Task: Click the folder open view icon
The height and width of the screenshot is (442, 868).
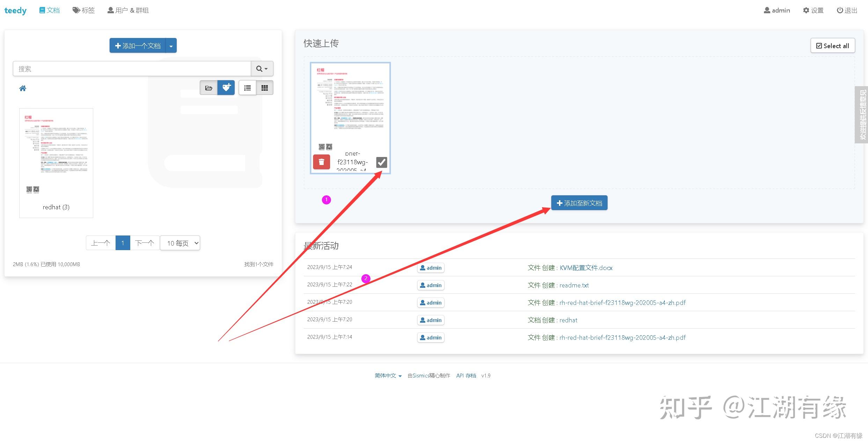Action: pos(208,88)
